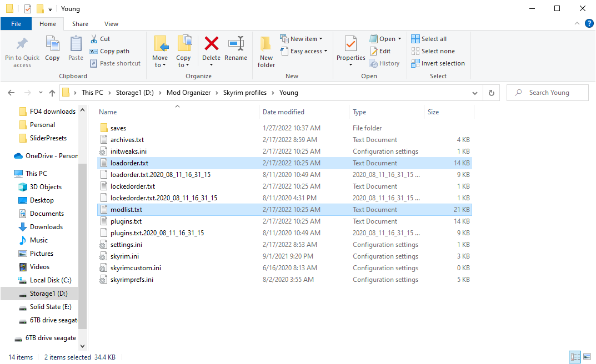
Task: Switch to the View tab
Action: coord(112,23)
